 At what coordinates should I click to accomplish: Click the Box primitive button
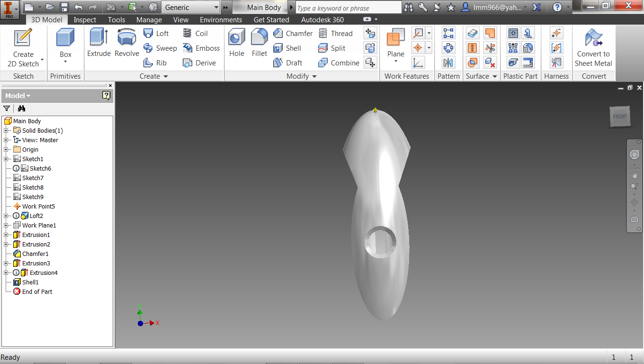click(x=65, y=45)
